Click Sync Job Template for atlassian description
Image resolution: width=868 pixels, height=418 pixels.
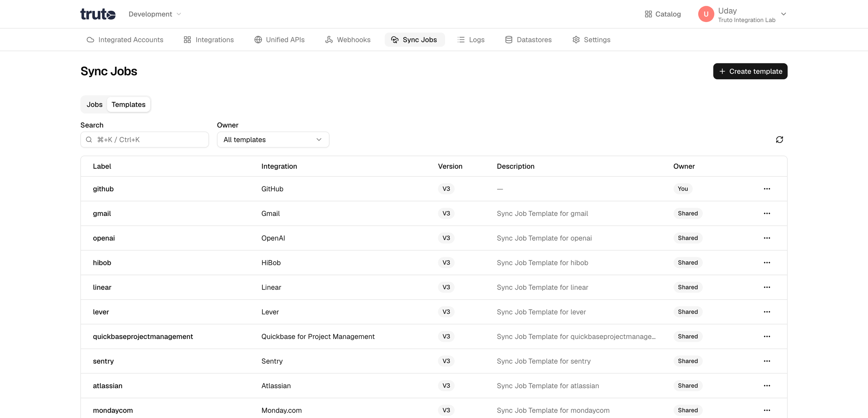coord(548,386)
